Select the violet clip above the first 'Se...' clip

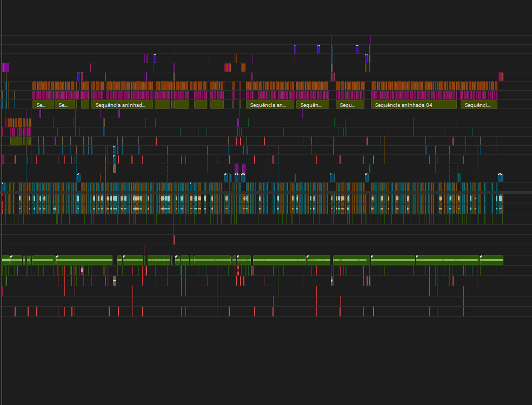(41, 113)
